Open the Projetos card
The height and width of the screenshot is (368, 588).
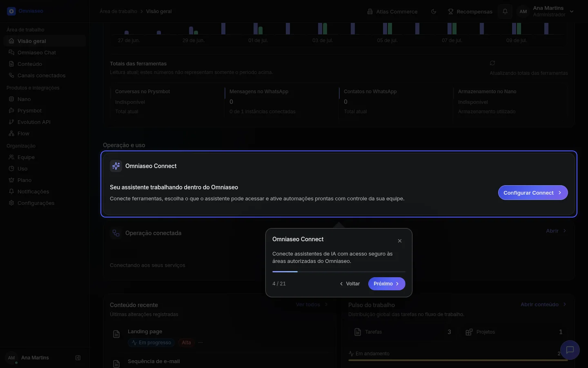pos(514,332)
